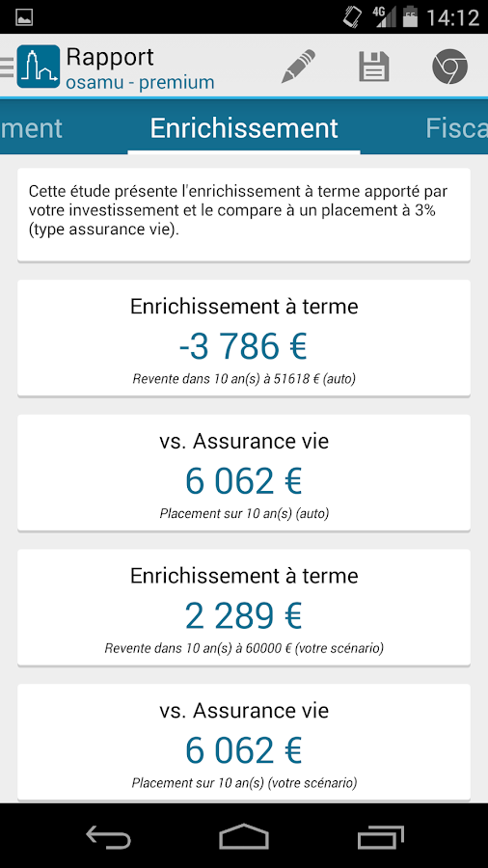The width and height of the screenshot is (488, 868).
Task: Tap the pencil edit icon
Action: click(298, 67)
